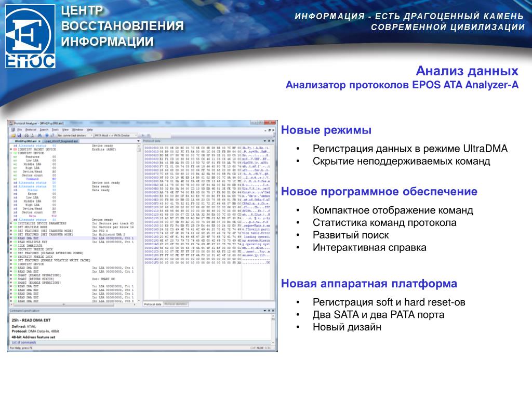Click the Open file folder toolbar icon
Image resolution: width=532 pixels, height=399 pixels.
pyautogui.click(x=13, y=136)
